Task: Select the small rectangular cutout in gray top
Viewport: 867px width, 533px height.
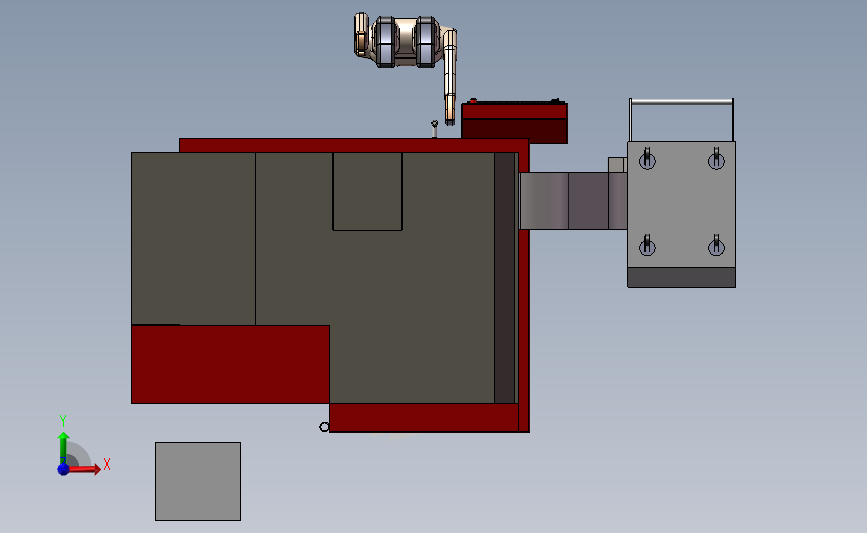Action: coord(367,191)
